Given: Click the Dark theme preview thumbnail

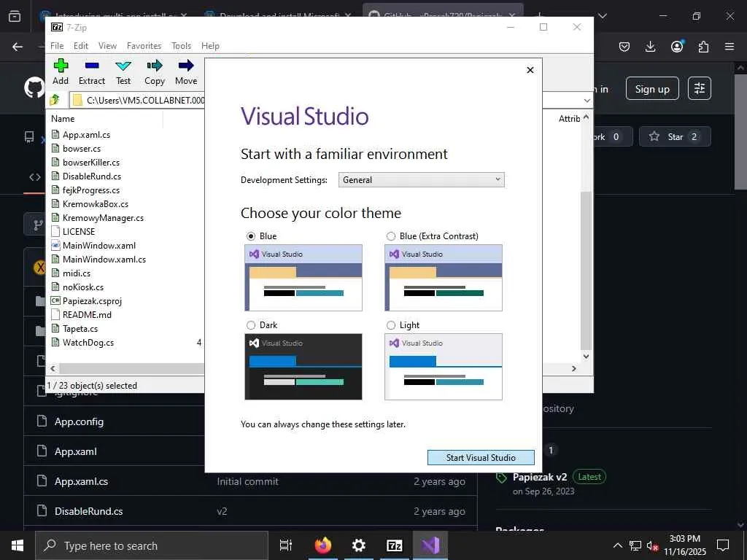Looking at the screenshot, I should click(303, 367).
